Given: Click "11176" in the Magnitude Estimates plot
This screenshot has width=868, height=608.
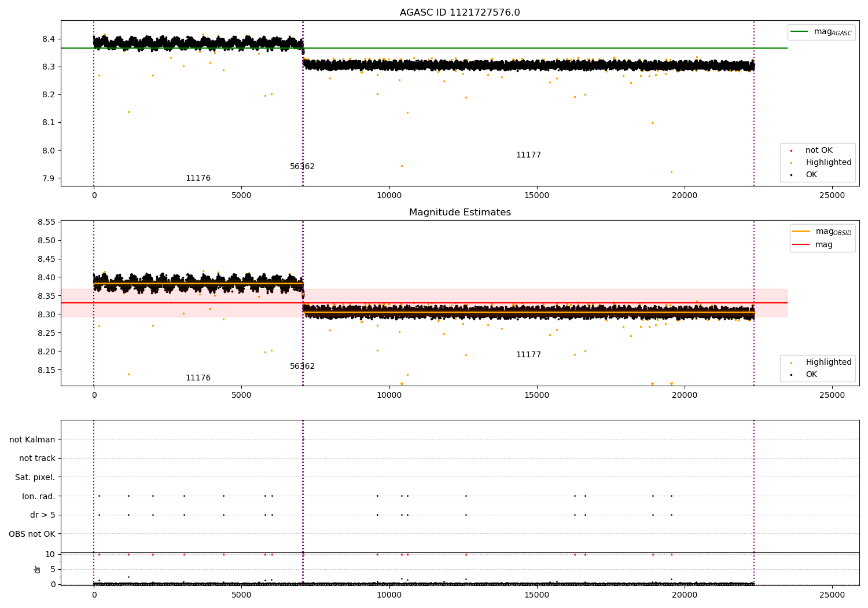Looking at the screenshot, I should (x=198, y=378).
